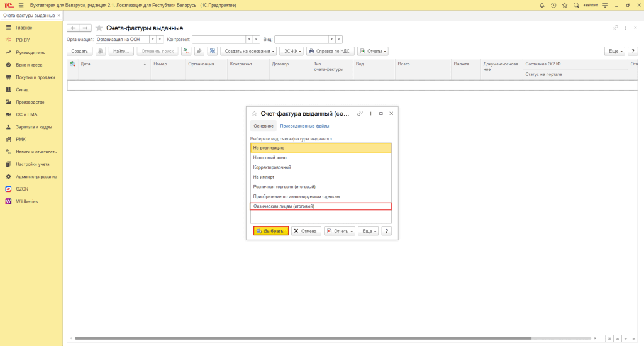
Task: Add Счета-фактуры выданные list to favorites star
Action: [x=99, y=28]
